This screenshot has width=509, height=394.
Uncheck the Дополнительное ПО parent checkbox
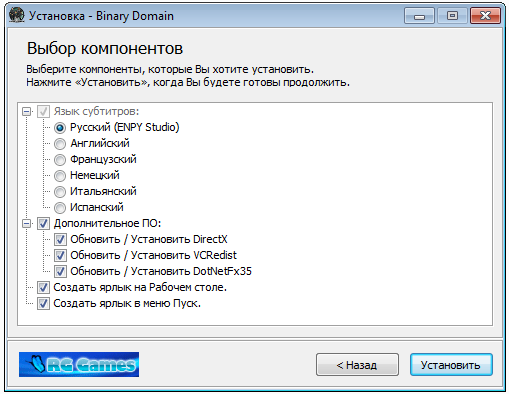(43, 223)
